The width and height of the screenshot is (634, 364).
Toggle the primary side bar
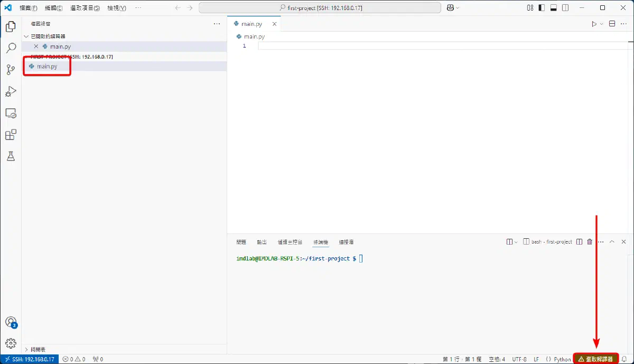542,8
